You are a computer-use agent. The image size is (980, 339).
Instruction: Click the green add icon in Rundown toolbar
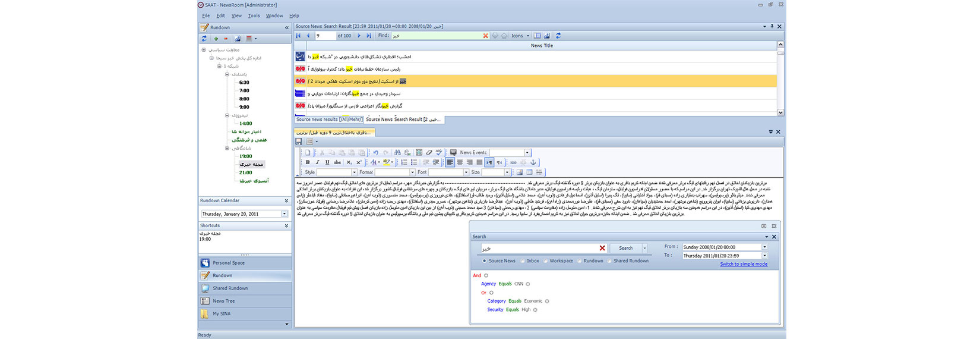point(216,39)
